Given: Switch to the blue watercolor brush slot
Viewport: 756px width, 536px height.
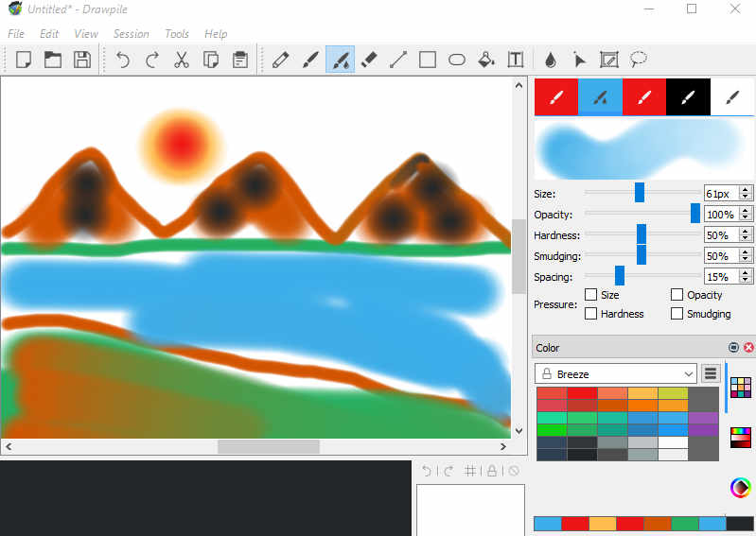Looking at the screenshot, I should click(600, 96).
